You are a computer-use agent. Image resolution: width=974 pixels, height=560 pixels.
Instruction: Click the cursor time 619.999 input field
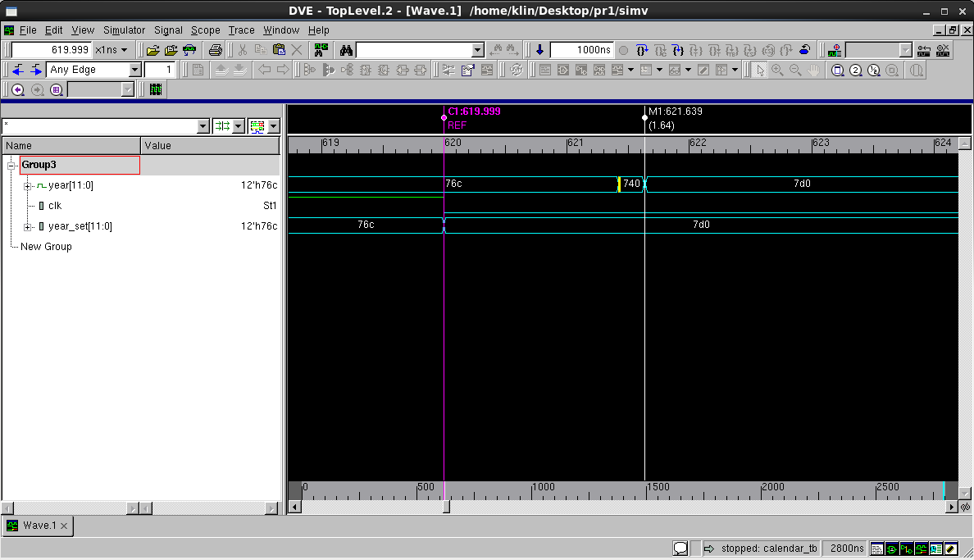(52, 50)
